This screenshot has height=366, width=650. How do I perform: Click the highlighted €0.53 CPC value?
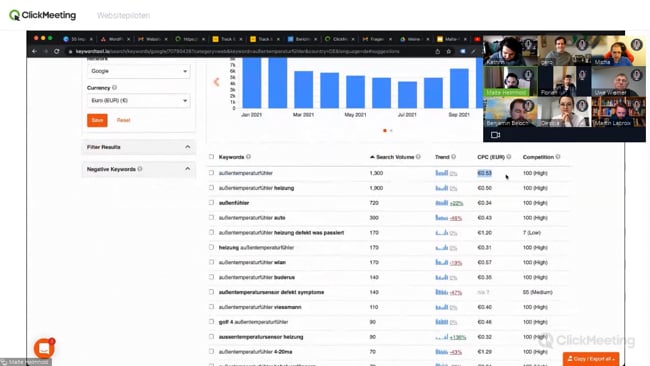pyautogui.click(x=484, y=173)
